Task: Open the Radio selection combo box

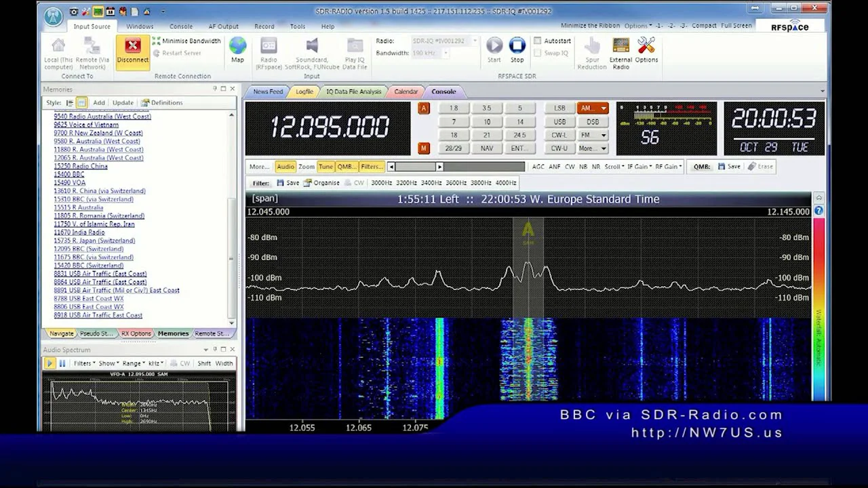Action: [x=444, y=41]
